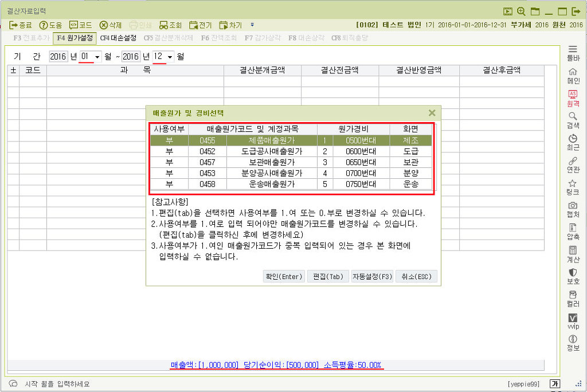Select the 보관매출원가 row

pos(291,162)
